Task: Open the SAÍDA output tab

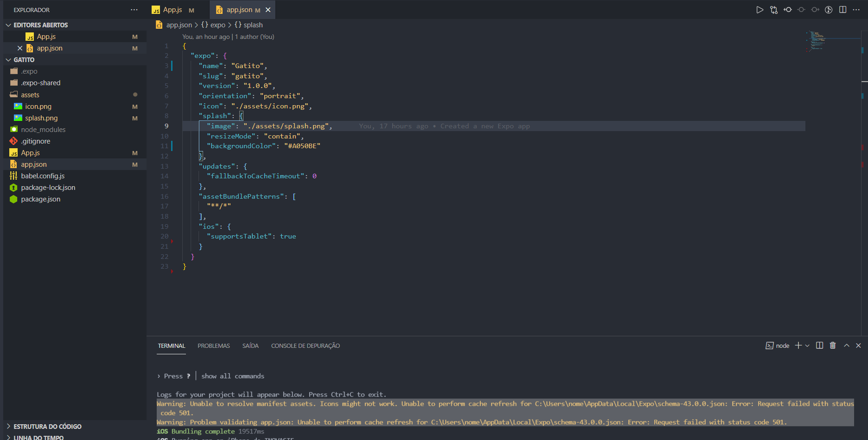Action: click(x=250, y=346)
